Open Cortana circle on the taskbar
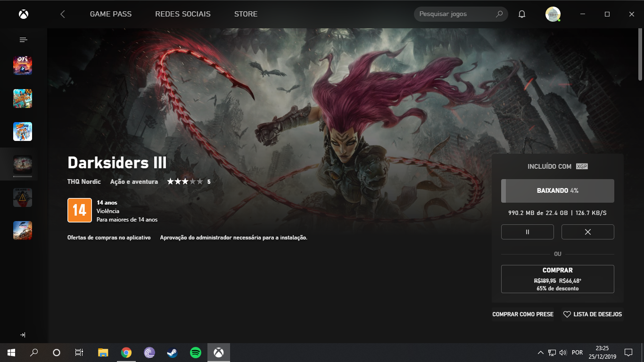This screenshot has height=362, width=644. point(57,353)
